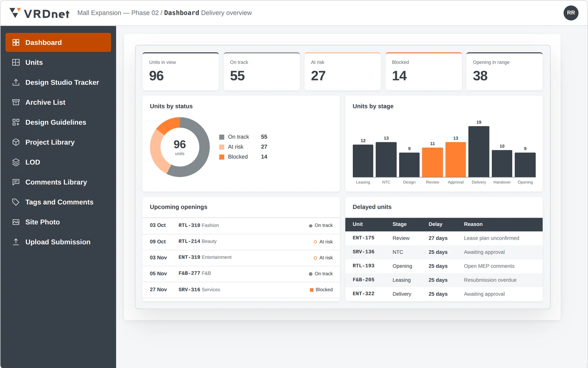
Task: Click the Handover bar showing 10
Action: (502, 164)
